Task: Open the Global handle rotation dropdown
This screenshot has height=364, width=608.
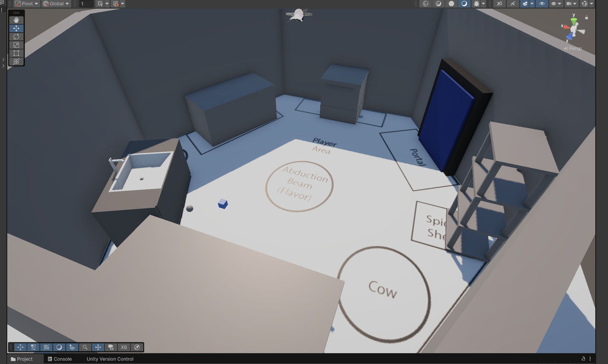Action: click(56, 4)
